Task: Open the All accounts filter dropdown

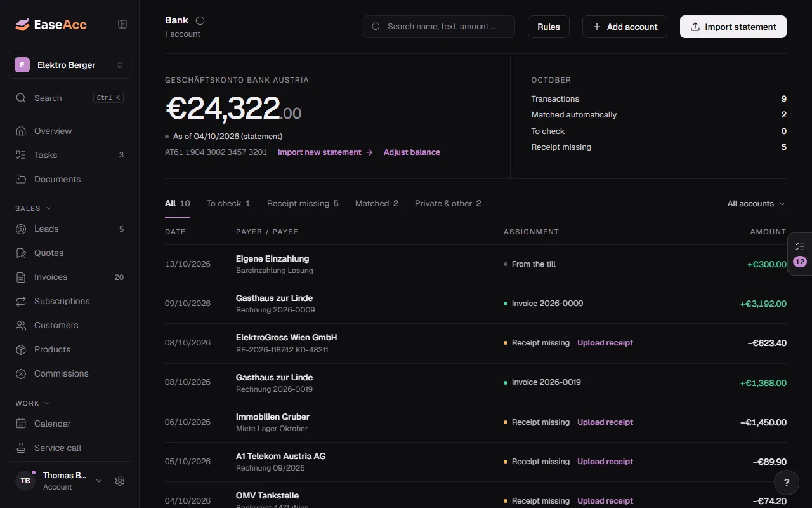Action: point(756,204)
